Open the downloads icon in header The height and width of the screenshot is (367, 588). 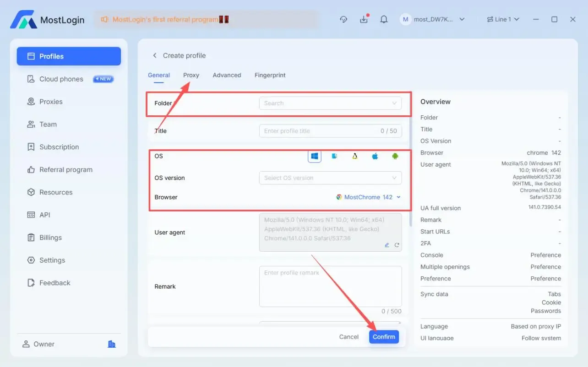coord(364,19)
